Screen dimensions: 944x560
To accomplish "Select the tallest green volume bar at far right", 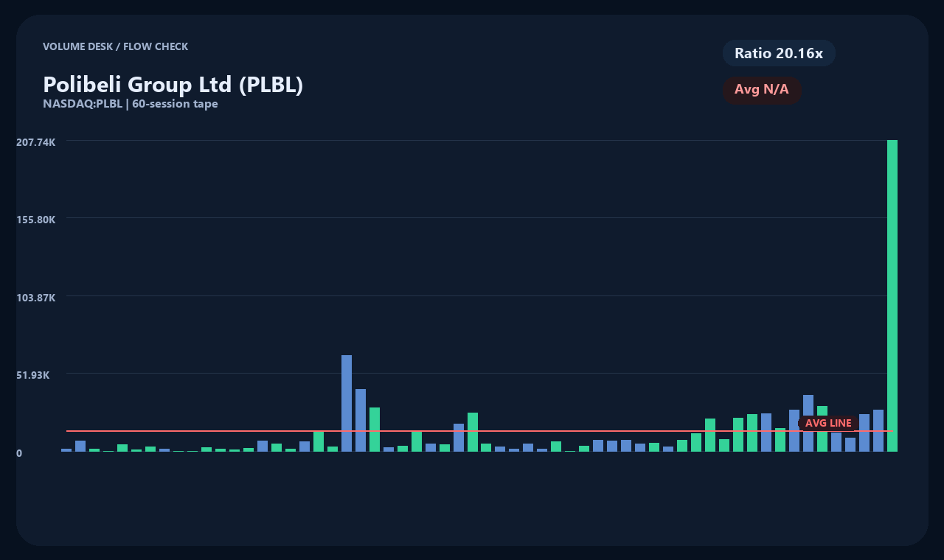I will [892, 295].
